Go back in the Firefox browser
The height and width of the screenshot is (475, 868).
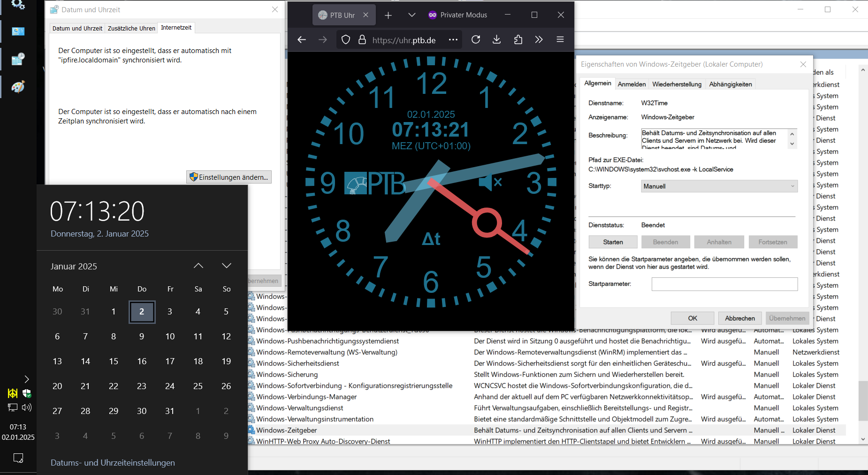(302, 40)
